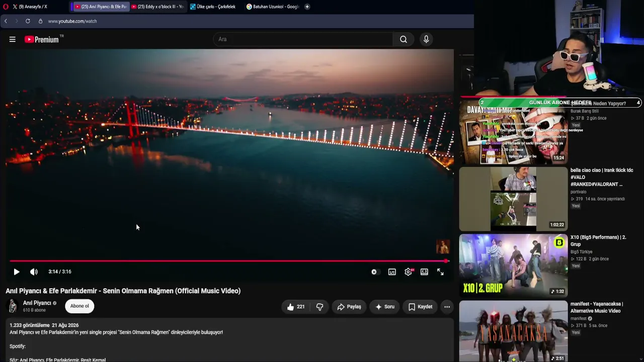Dislike the video with thumbs down
This screenshot has width=644, height=362.
319,307
